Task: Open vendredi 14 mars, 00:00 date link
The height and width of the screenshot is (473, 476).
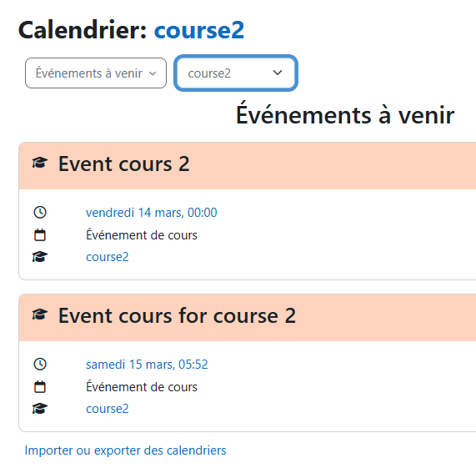Action: [152, 213]
